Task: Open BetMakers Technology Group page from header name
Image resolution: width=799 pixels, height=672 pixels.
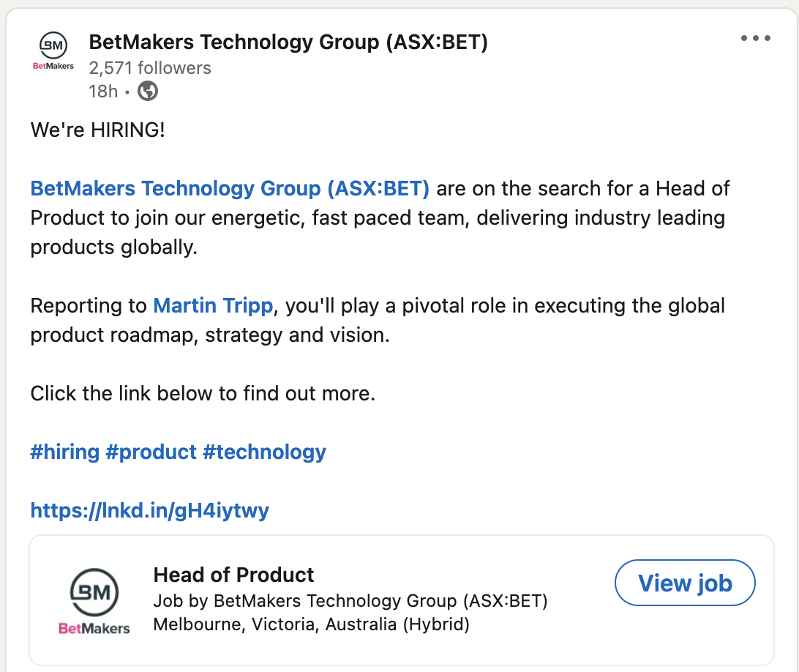Action: (x=288, y=42)
